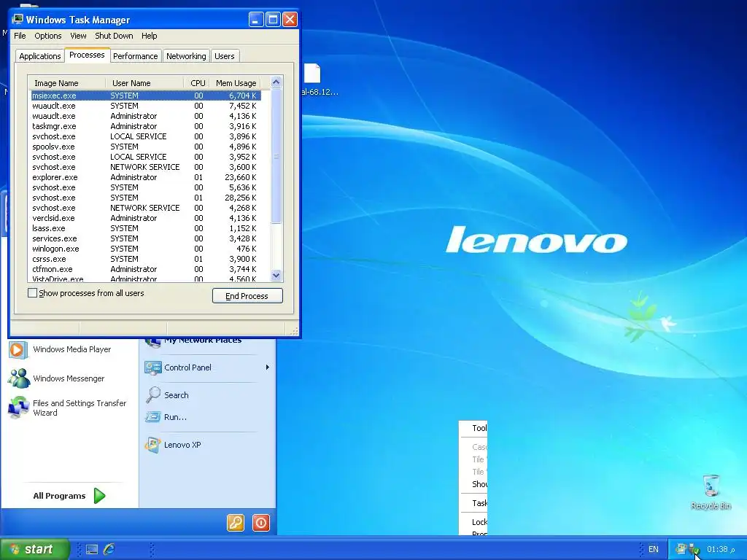Open All Programs list
The image size is (747, 560).
[69, 496]
